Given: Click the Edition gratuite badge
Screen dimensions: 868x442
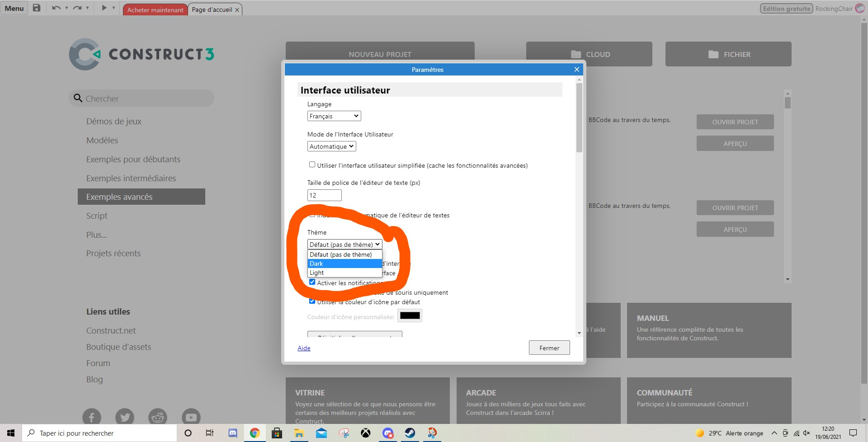Looking at the screenshot, I should tap(787, 9).
